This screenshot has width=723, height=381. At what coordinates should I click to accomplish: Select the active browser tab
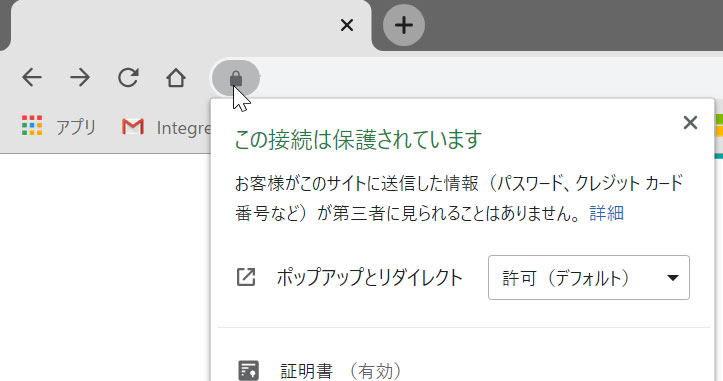tap(190, 25)
